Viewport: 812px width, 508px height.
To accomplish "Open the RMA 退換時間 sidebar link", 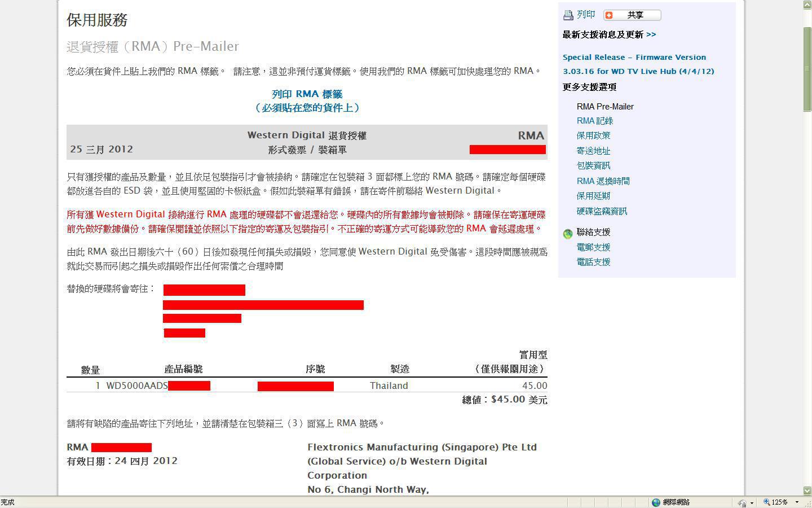I will click(603, 181).
